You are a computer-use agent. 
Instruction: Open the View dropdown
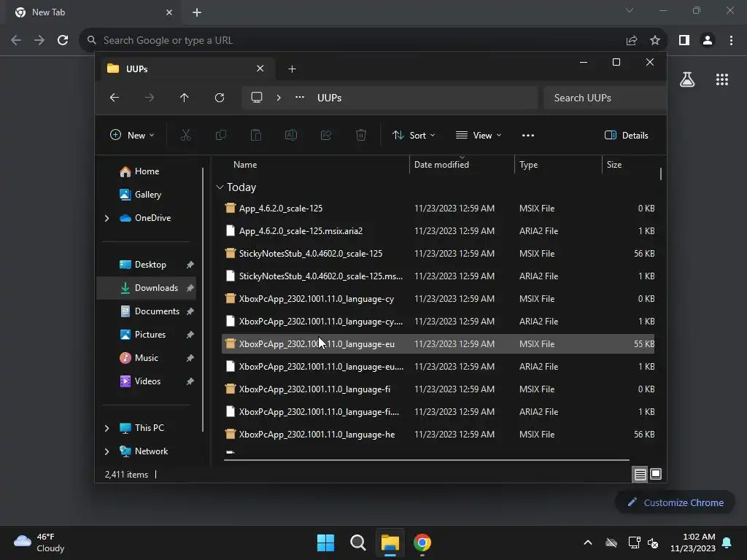(x=479, y=135)
